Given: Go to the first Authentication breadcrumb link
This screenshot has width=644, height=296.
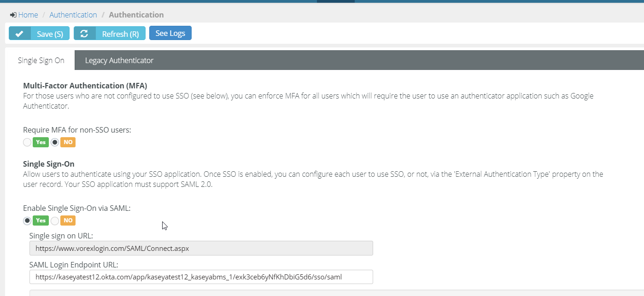Looking at the screenshot, I should point(73,15).
